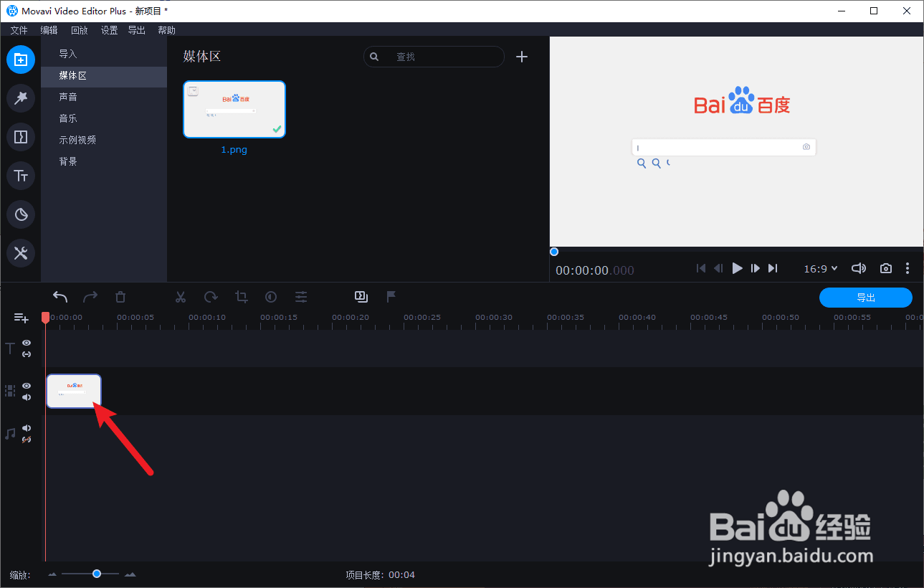The image size is (924, 588).
Task: Click the 查找 search field
Action: point(434,57)
